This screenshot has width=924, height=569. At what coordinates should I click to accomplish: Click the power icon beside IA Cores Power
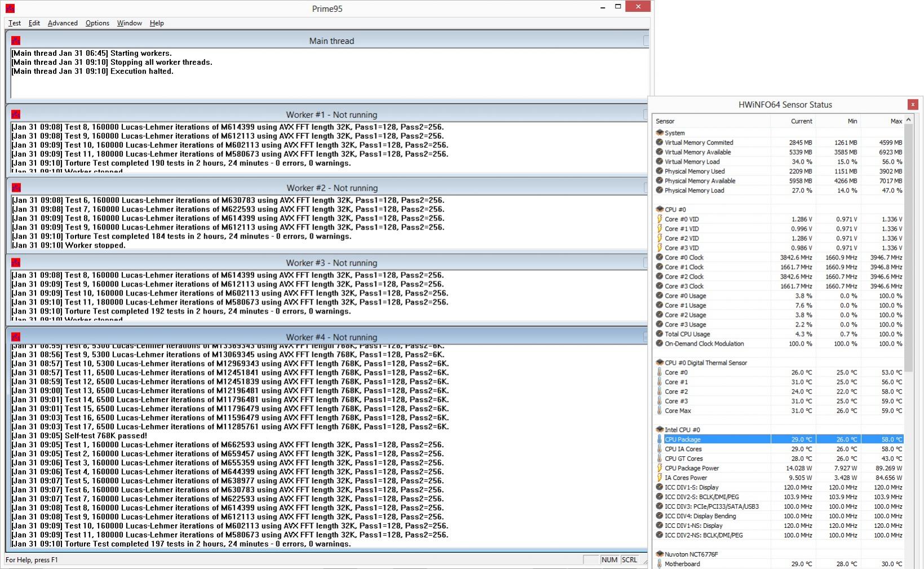tap(660, 478)
